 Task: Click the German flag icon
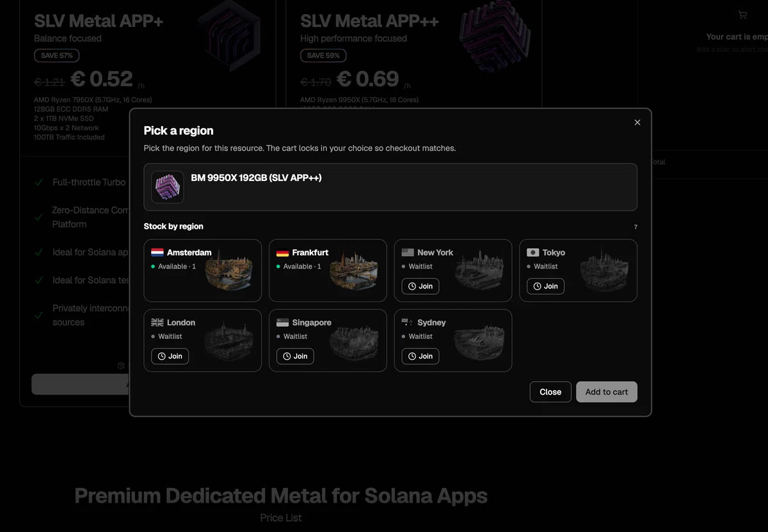click(282, 253)
